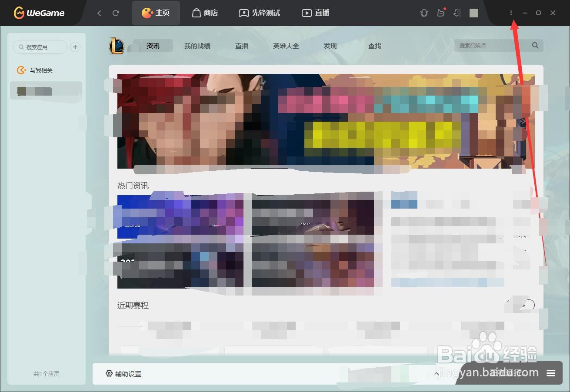
Task: Open the three-dot main menu
Action: coord(511,13)
